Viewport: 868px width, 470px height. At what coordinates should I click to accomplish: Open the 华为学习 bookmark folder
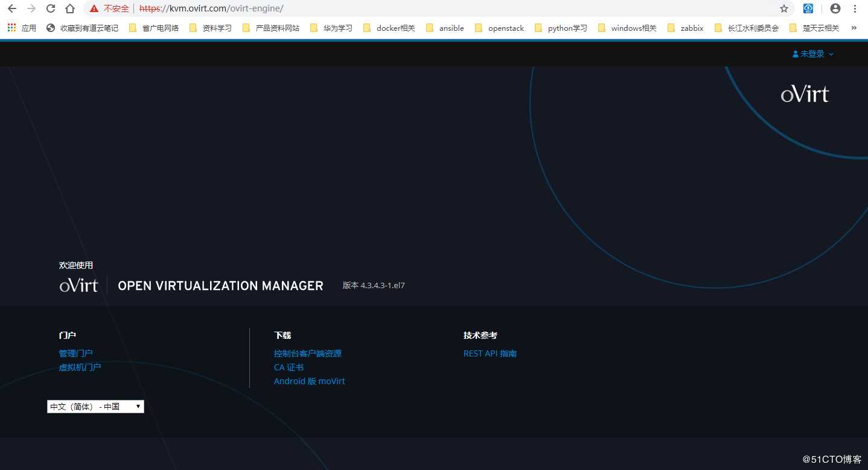pyautogui.click(x=331, y=28)
